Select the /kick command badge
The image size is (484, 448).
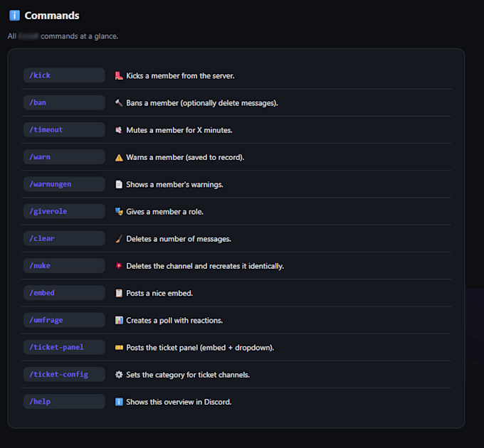(64, 75)
